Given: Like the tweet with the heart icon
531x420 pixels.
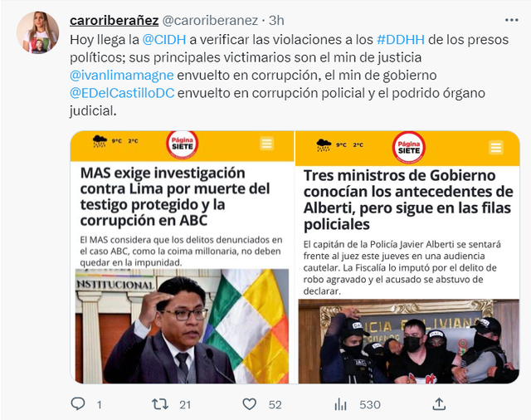Looking at the screenshot, I should (250, 404).
